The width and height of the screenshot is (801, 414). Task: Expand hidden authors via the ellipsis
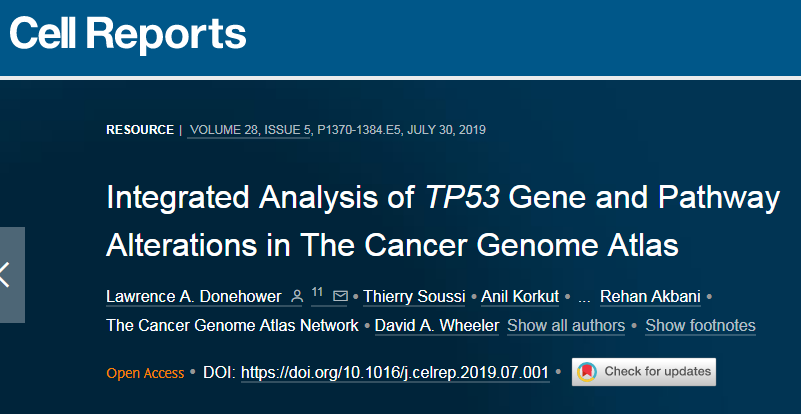tap(584, 297)
